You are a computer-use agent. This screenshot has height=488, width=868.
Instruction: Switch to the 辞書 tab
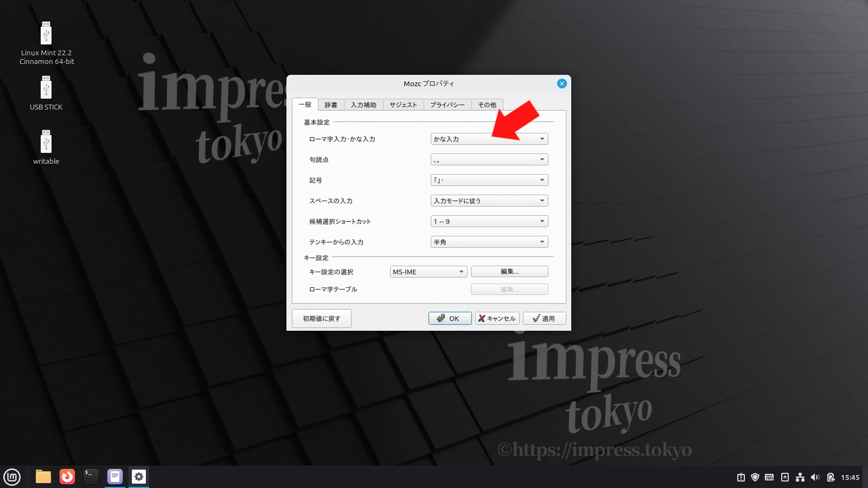pos(331,105)
